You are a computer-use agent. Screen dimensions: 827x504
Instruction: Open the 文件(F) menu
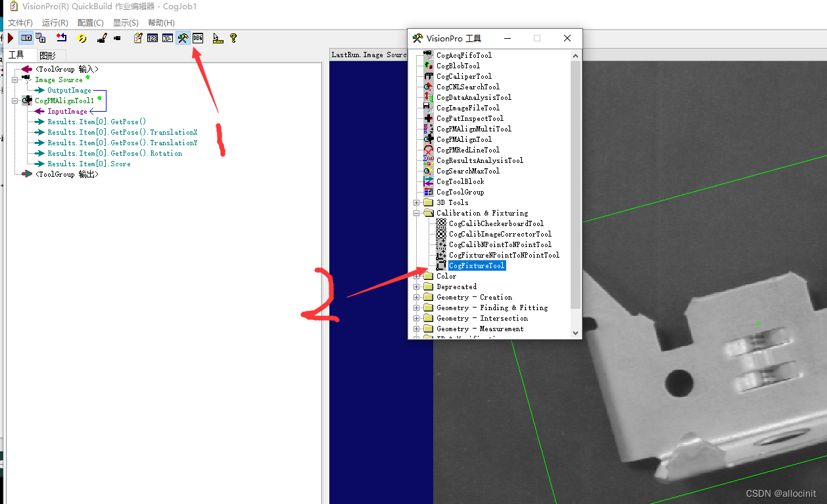point(20,23)
